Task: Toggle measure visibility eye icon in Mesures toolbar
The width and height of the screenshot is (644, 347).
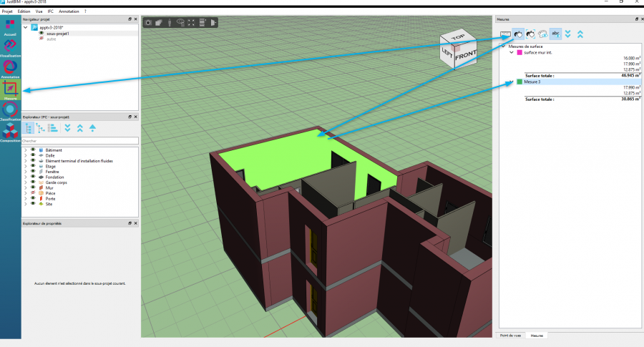Action: tap(543, 34)
